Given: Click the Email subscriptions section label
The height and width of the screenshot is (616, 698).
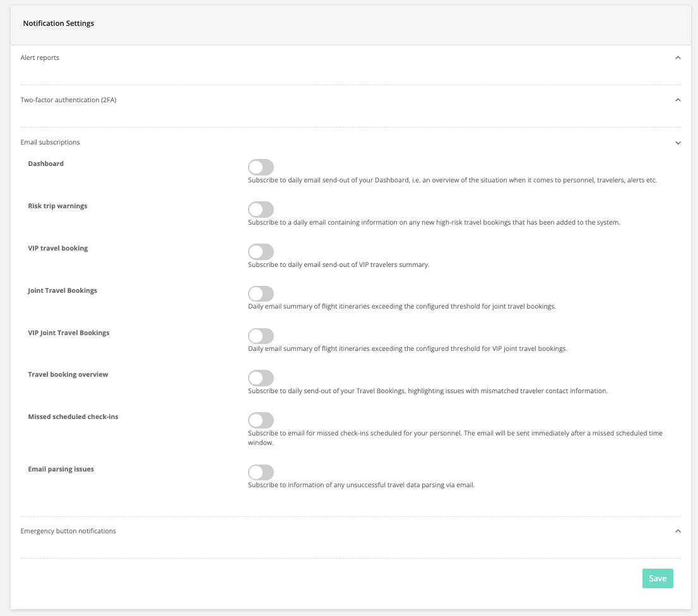Looking at the screenshot, I should click(x=50, y=142).
